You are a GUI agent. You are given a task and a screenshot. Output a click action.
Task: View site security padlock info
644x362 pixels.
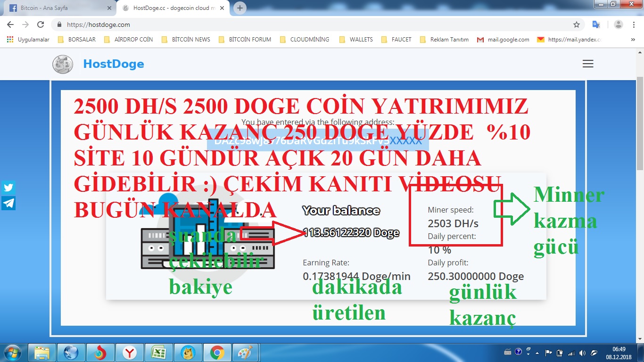point(59,25)
